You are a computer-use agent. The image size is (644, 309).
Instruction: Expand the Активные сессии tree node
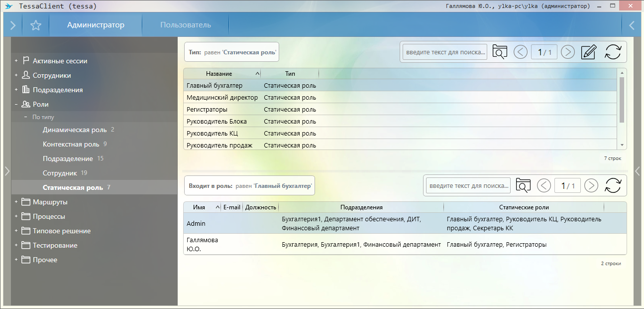coord(16,61)
